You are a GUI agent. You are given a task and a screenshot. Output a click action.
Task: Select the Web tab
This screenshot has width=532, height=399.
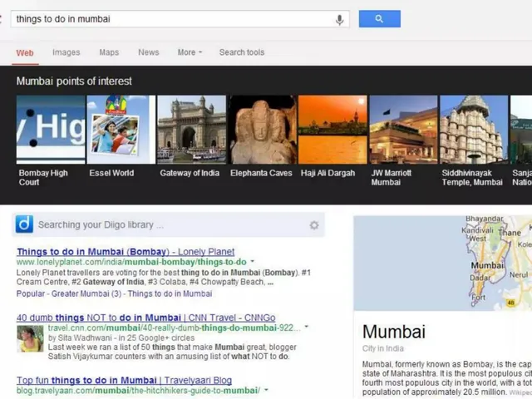pyautogui.click(x=25, y=53)
